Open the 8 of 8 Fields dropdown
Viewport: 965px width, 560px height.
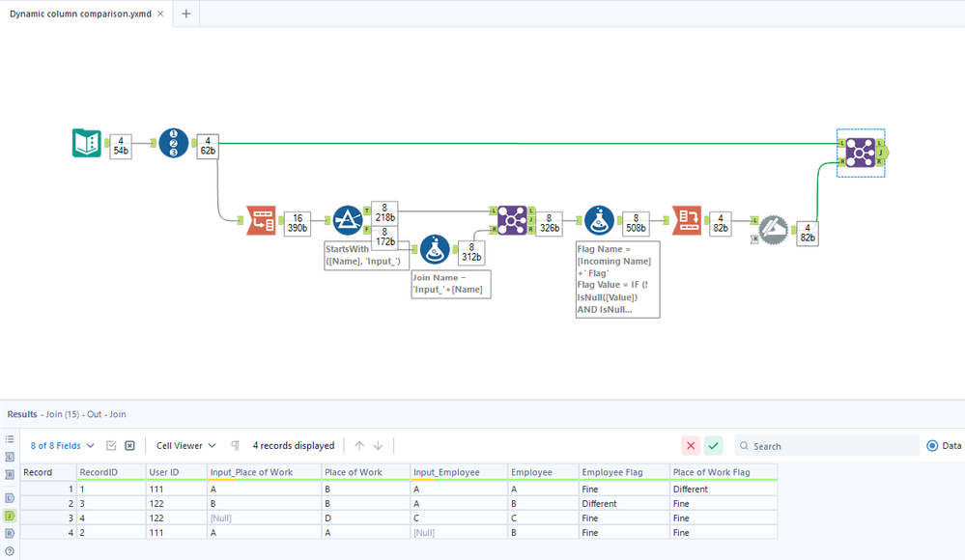(x=62, y=445)
